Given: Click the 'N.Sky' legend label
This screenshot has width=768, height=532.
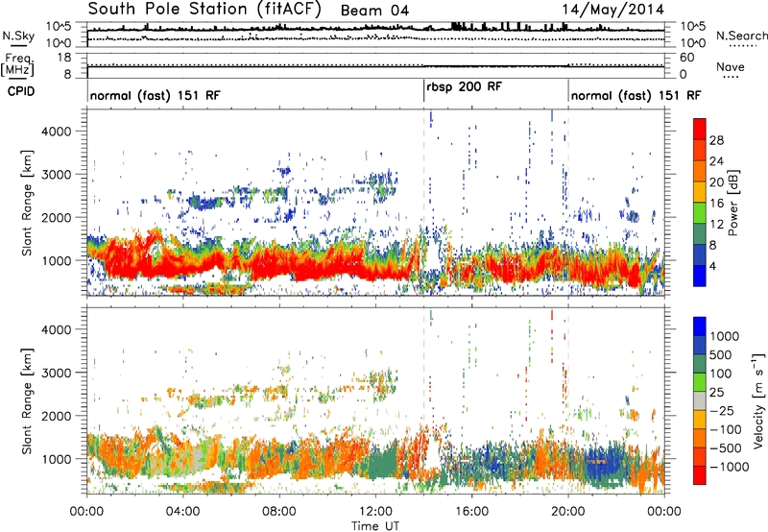Looking at the screenshot, I should click(18, 36).
